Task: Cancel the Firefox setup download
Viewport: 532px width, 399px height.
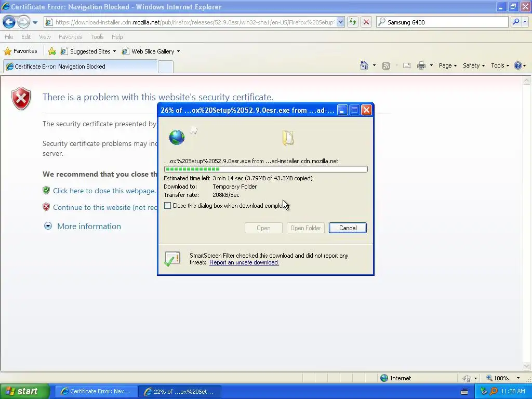Action: 348,228
